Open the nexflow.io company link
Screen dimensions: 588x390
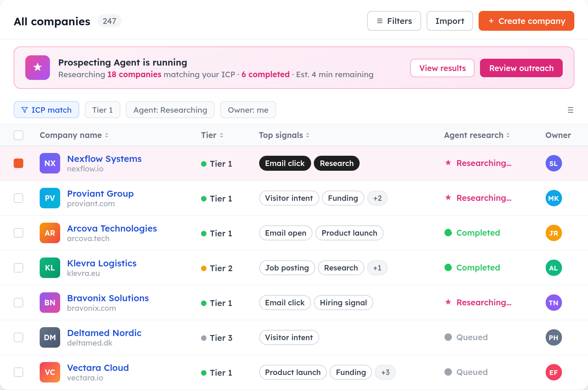(85, 169)
